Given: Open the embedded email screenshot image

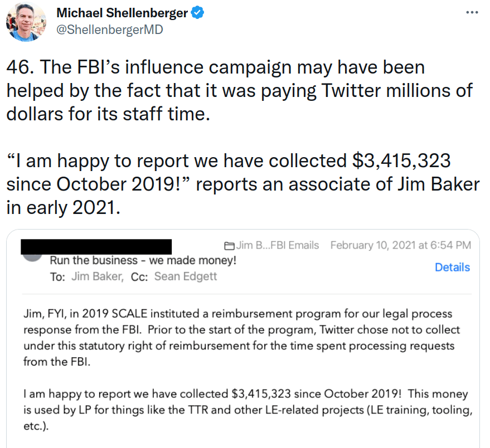Looking at the screenshot, I should coord(243,339).
